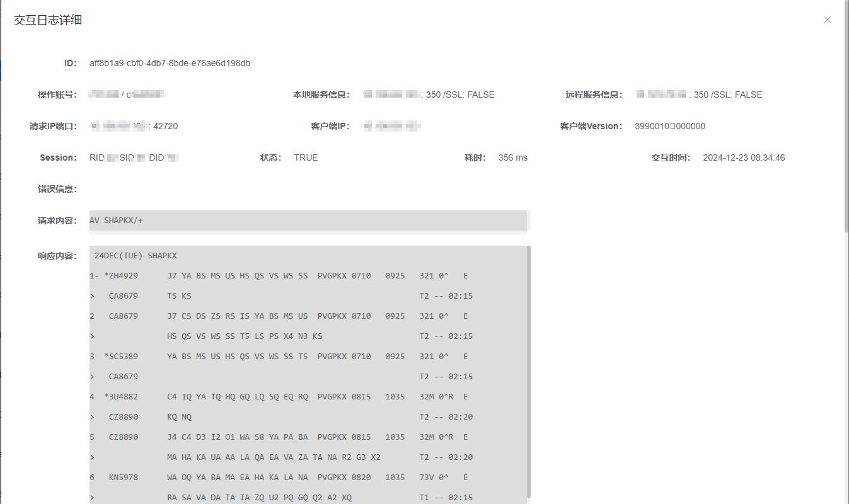This screenshot has height=504, width=849.
Task: Click the 耗时 value 356 ms
Action: (x=512, y=157)
